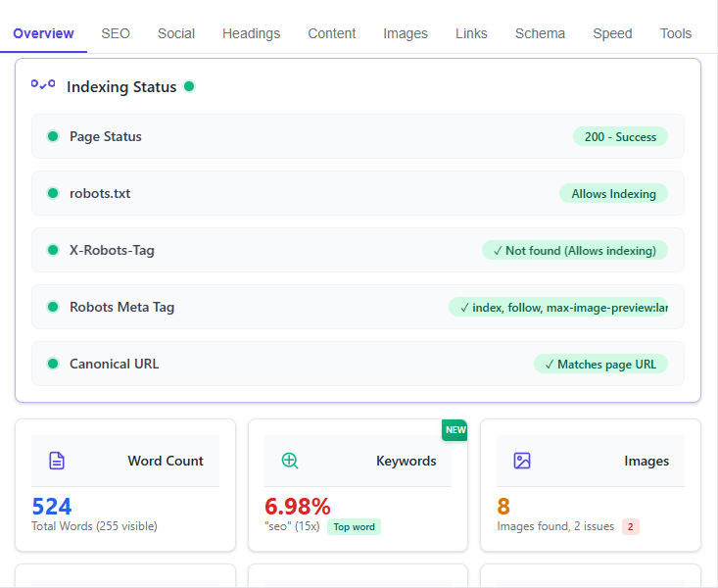This screenshot has height=588, width=718.
Task: Click the Word Count document icon
Action: click(x=57, y=461)
